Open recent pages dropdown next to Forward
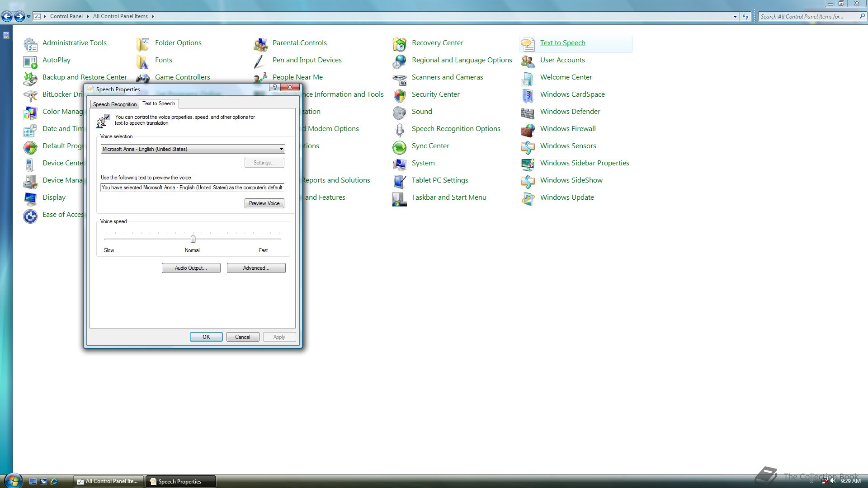Viewport: 868px width, 488px height. (x=28, y=17)
